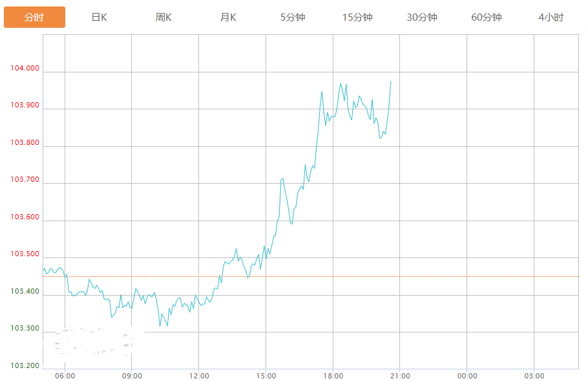Screen dimensions: 588x381
Task: Click the 03:00 time axis label
Action: pos(534,376)
